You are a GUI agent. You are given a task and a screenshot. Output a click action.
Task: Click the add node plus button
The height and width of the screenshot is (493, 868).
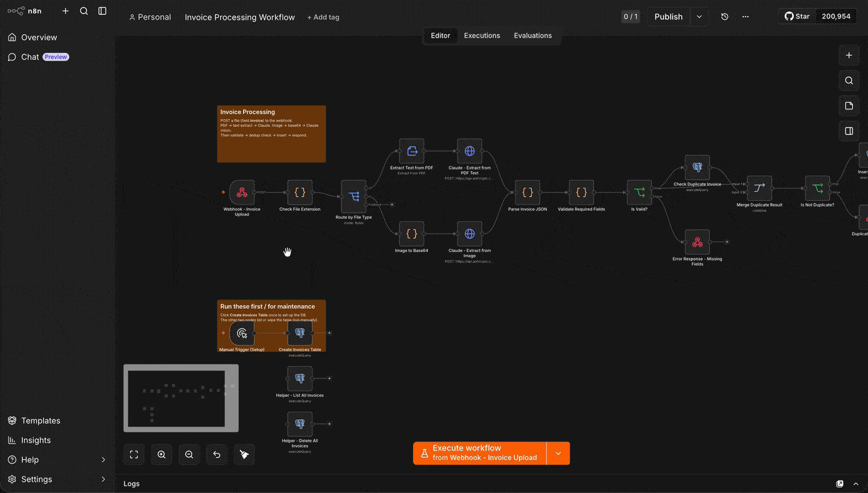(849, 55)
